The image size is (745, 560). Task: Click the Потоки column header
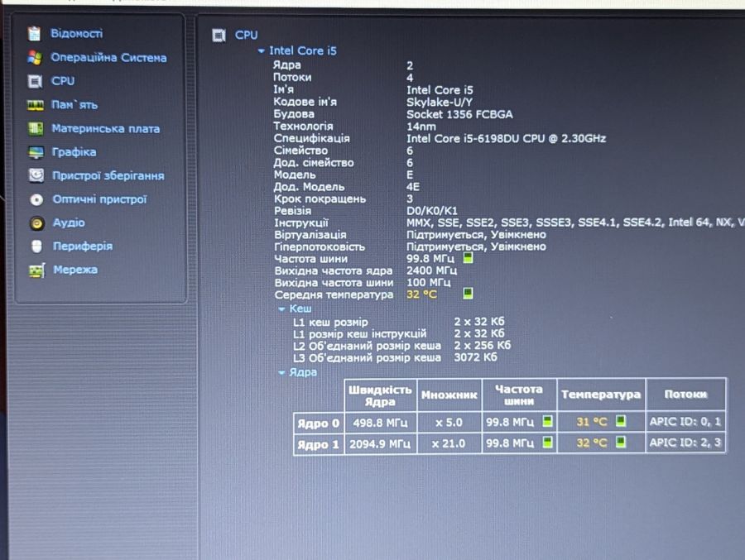pyautogui.click(x=685, y=395)
